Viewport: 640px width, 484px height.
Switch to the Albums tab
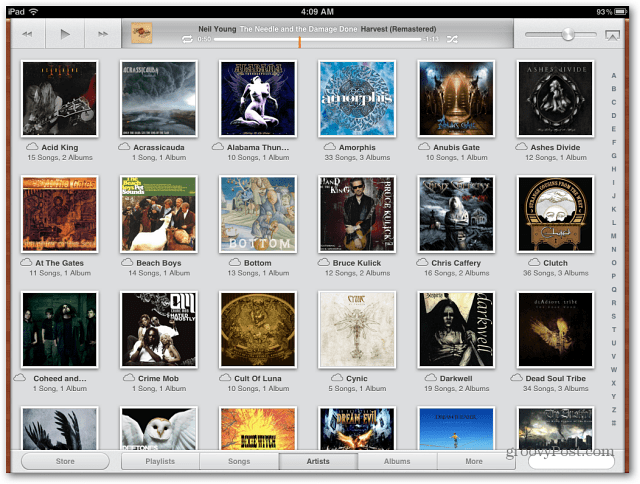(x=397, y=461)
